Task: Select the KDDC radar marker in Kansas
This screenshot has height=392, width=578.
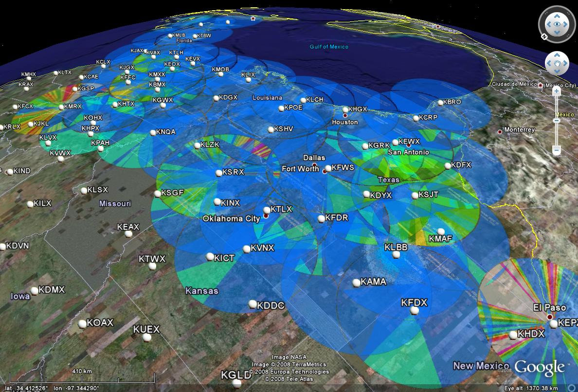Action: pyautogui.click(x=253, y=304)
